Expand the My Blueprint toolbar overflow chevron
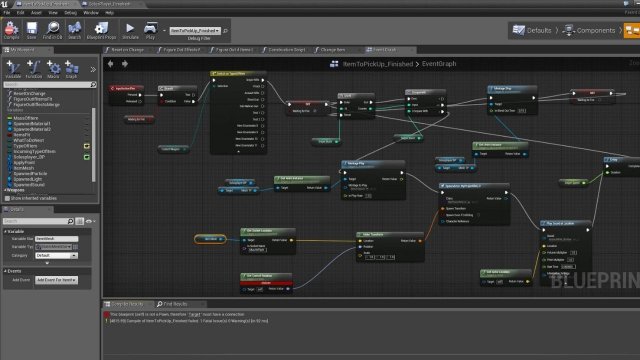Screen dimensions: 640x360 pos(93,69)
